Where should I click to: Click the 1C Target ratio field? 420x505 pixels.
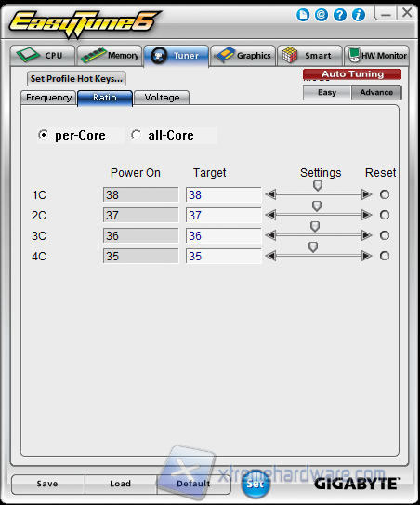click(x=223, y=194)
